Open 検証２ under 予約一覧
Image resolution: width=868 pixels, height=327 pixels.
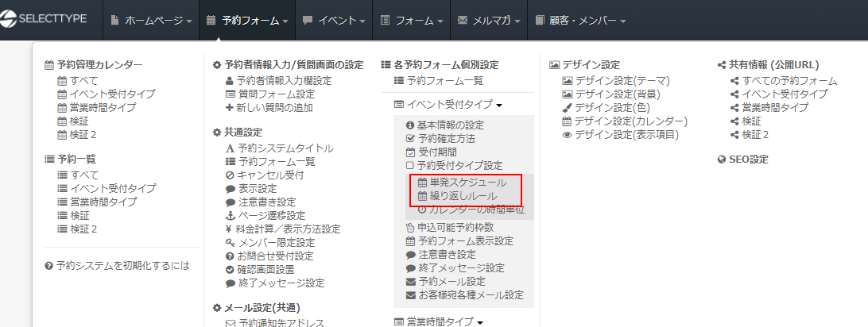pos(78,229)
